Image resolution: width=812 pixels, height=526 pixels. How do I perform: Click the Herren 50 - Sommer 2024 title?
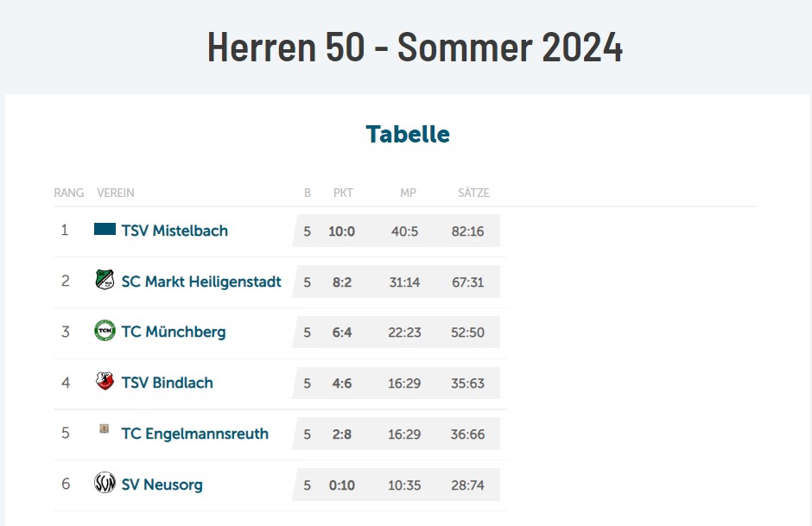point(415,48)
